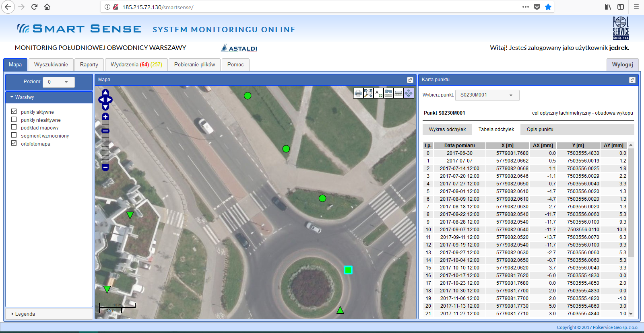Maximize the Mapa panel
Screen dimensions: 644x333
(410, 80)
